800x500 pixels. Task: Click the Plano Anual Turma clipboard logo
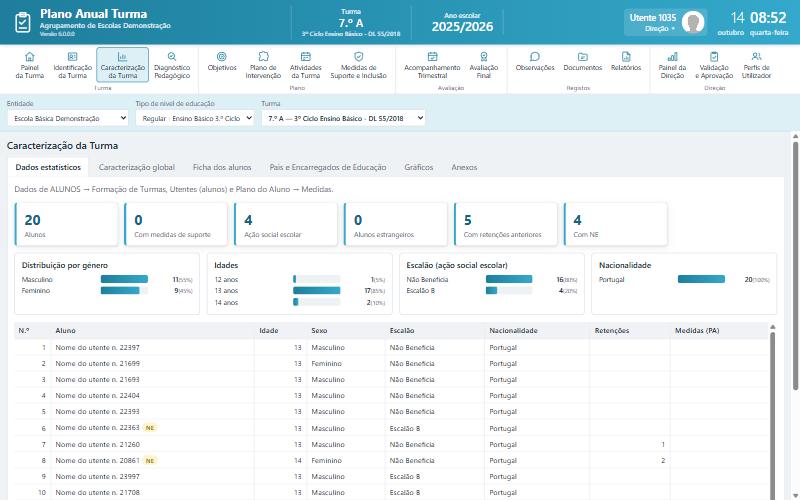tap(23, 22)
